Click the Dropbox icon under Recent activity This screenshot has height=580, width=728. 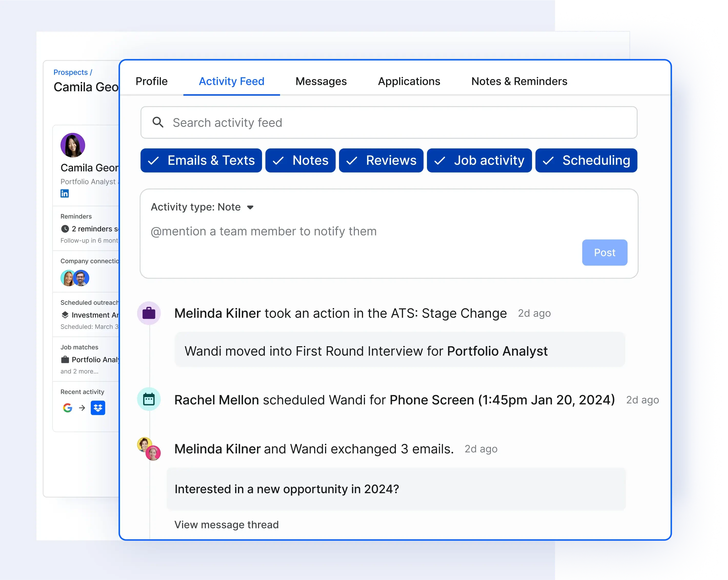(98, 408)
